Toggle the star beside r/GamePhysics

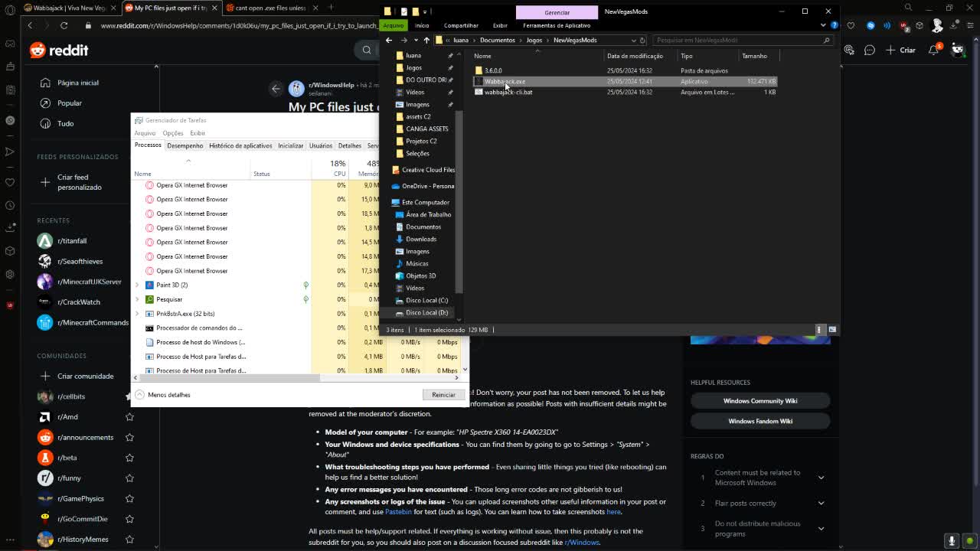click(129, 498)
